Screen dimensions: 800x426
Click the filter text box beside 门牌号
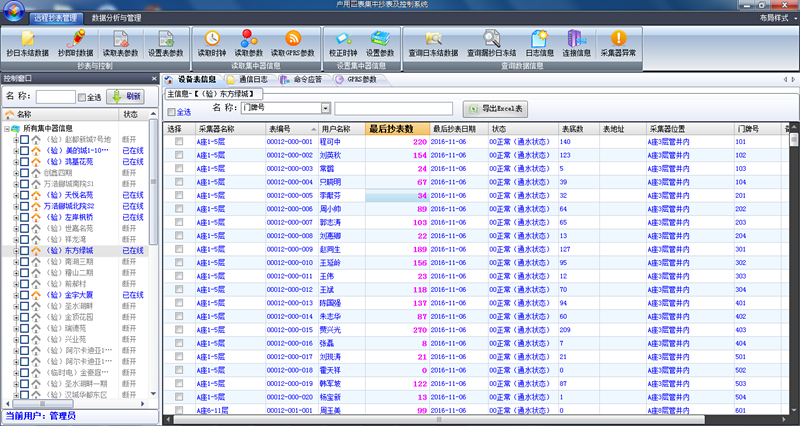tap(393, 109)
